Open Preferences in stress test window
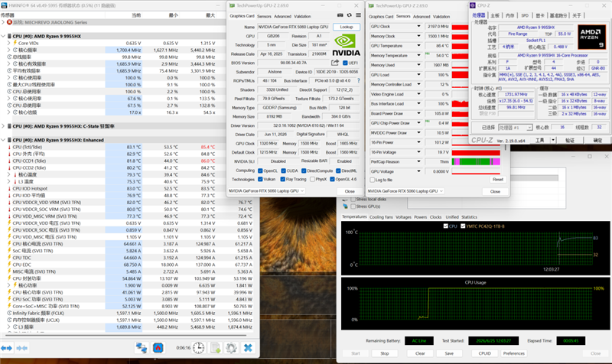Image resolution: width=612 pixels, height=364 pixels. (x=513, y=353)
